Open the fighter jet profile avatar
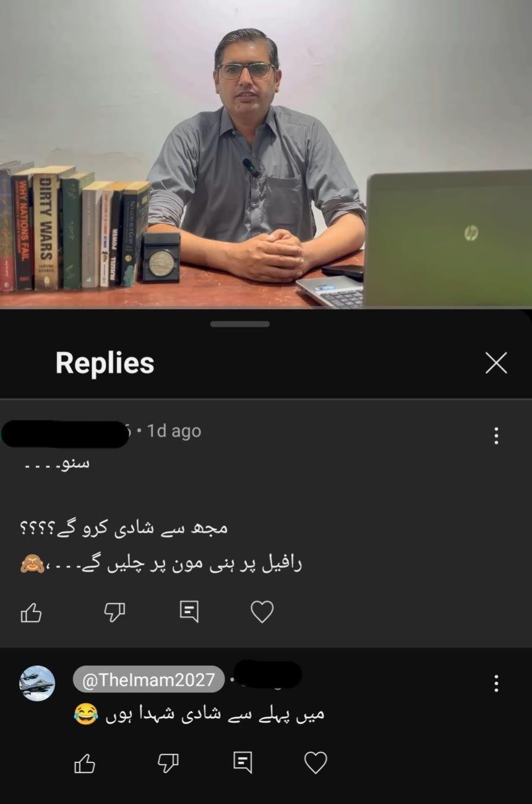532x804 pixels. click(38, 683)
